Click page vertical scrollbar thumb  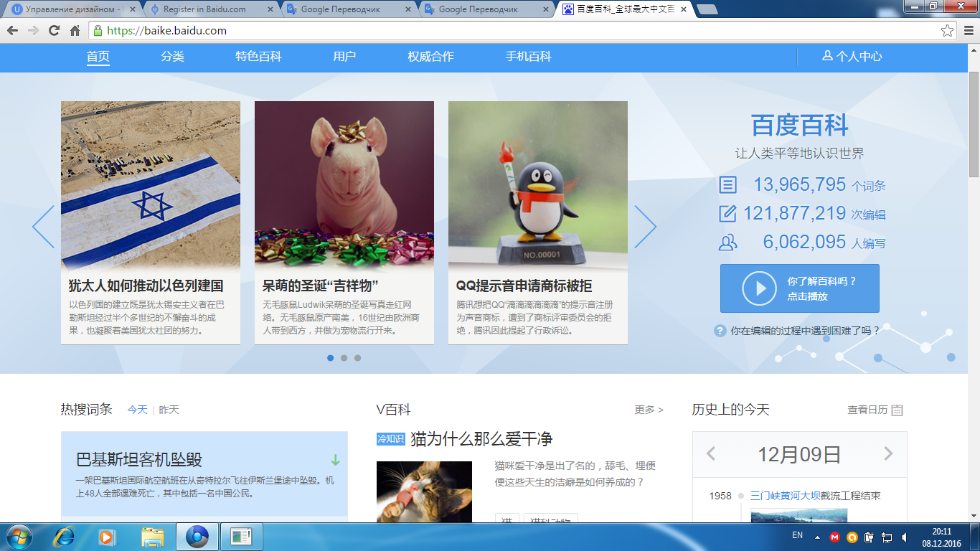point(974,124)
